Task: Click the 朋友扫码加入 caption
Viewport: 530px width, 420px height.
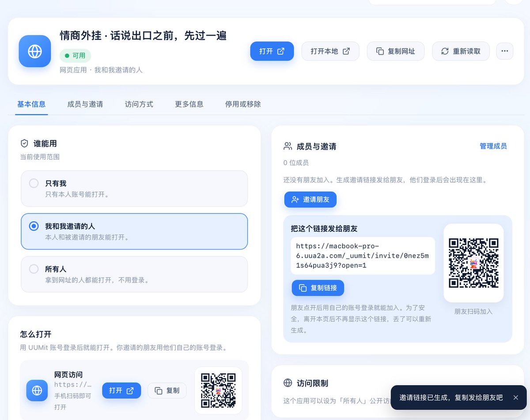Action: pyautogui.click(x=473, y=311)
